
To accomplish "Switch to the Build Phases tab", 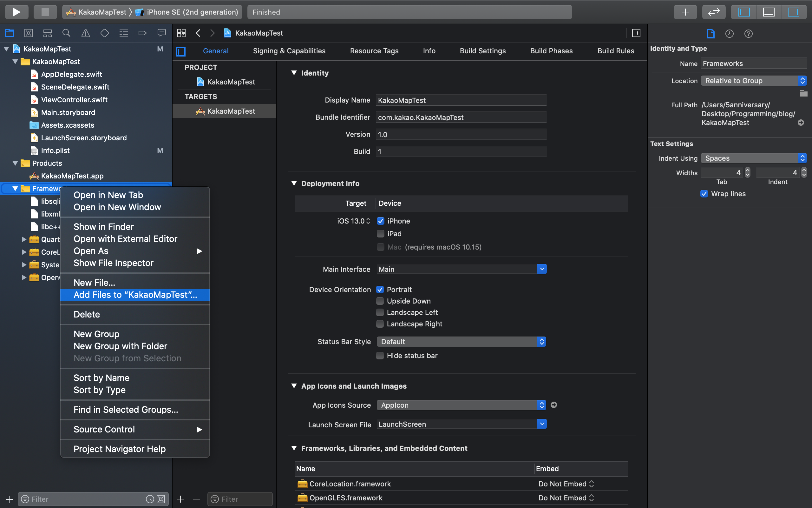I will pyautogui.click(x=551, y=51).
